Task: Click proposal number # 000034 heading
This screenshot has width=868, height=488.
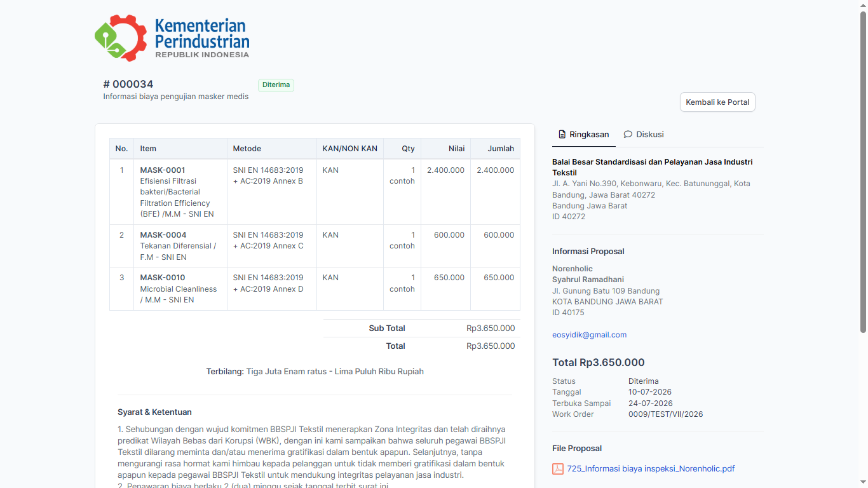Action: (128, 85)
